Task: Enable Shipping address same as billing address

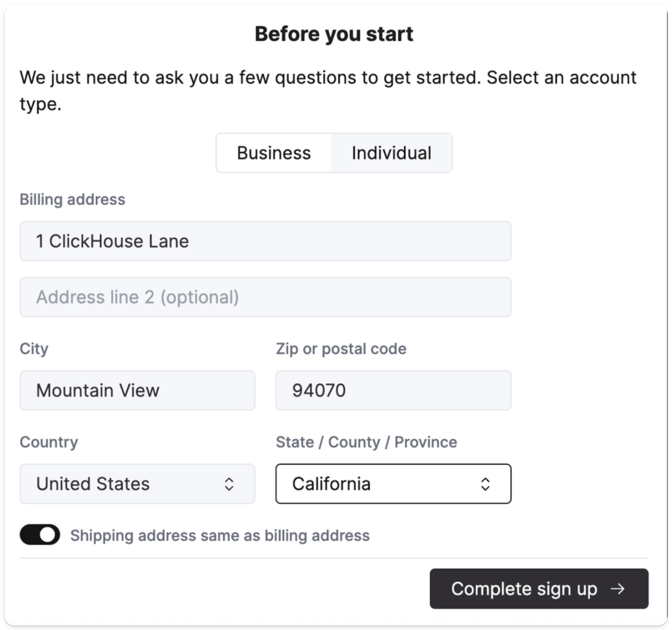Action: point(40,535)
